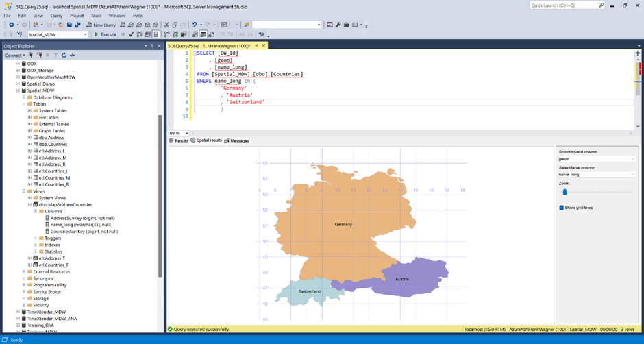Toggle Include Live Query Statistics icon
This screenshot has width=644, height=344.
click(x=175, y=34)
